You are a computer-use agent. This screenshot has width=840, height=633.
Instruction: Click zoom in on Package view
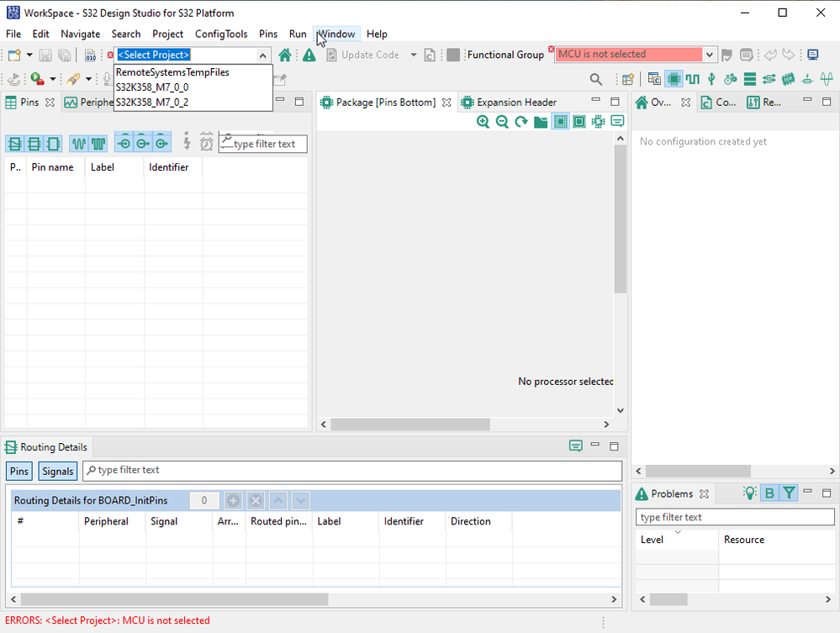[x=483, y=122]
